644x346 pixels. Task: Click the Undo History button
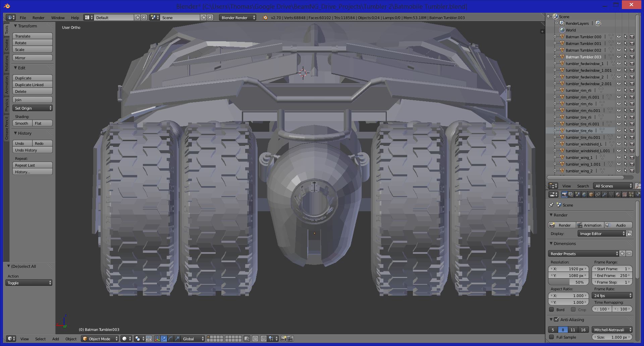point(33,150)
